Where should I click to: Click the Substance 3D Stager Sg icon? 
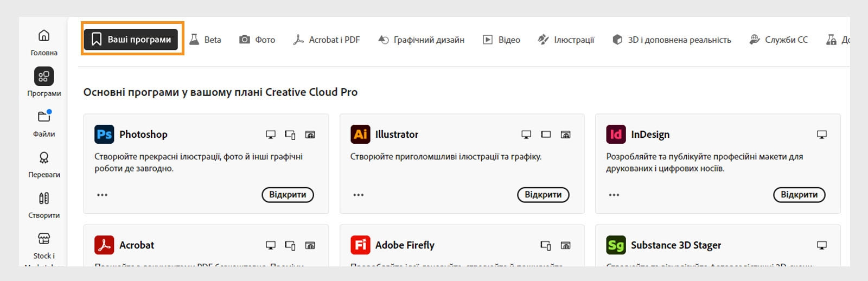[x=616, y=245]
